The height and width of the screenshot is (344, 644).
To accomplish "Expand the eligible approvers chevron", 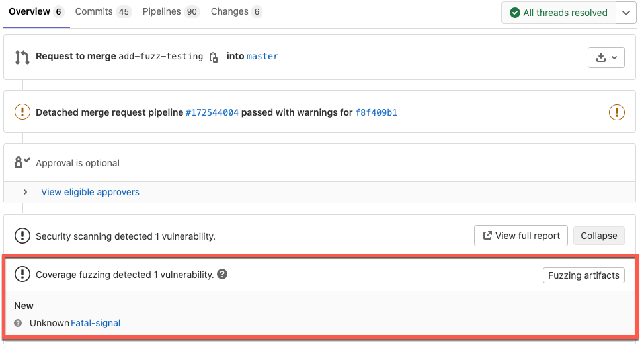I will point(26,192).
